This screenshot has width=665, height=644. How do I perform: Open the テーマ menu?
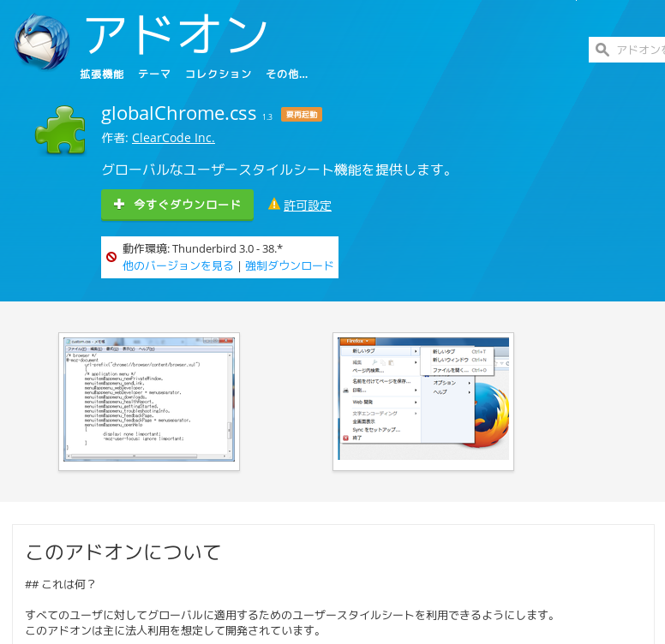(154, 75)
